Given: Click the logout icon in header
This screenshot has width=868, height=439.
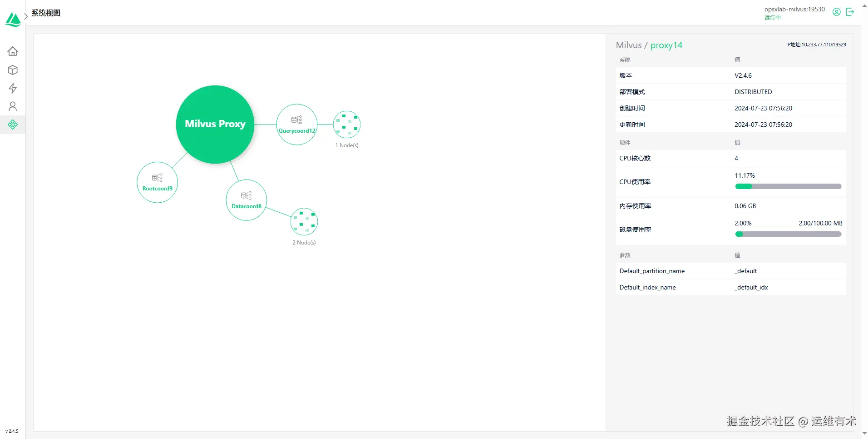Looking at the screenshot, I should point(850,12).
